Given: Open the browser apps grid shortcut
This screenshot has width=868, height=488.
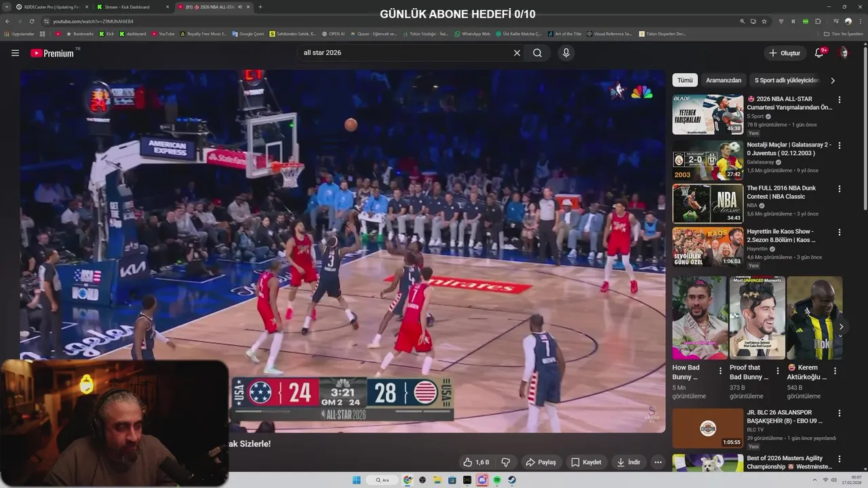Looking at the screenshot, I should pos(43,33).
